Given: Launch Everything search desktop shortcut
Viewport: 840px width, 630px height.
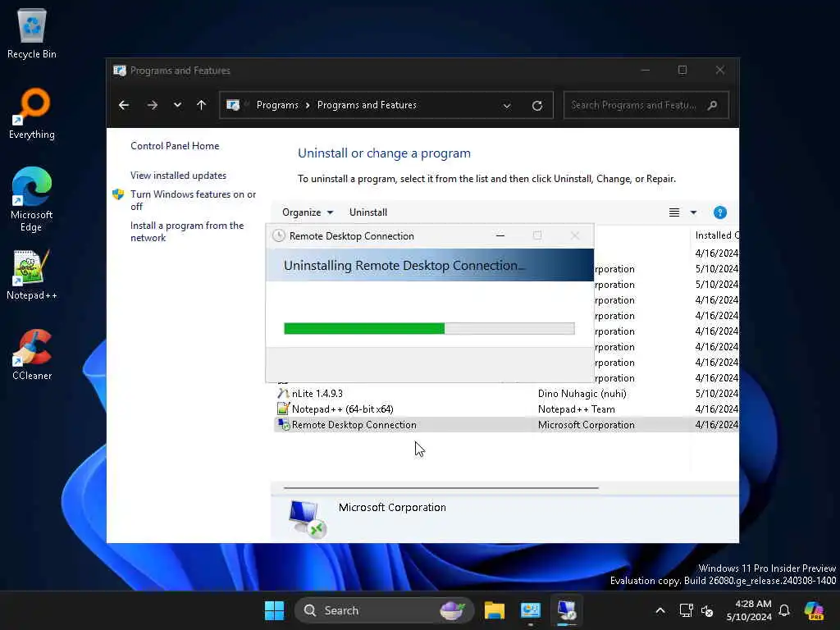Looking at the screenshot, I should point(32,113).
